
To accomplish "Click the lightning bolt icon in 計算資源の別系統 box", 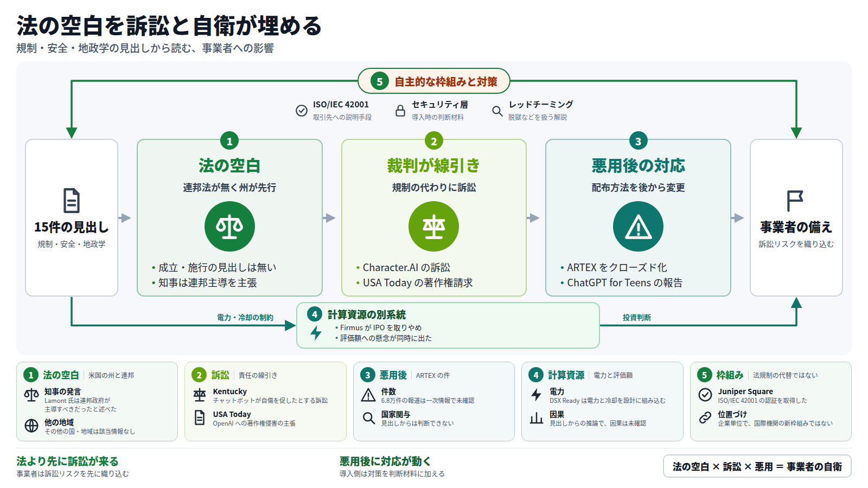I will click(316, 332).
